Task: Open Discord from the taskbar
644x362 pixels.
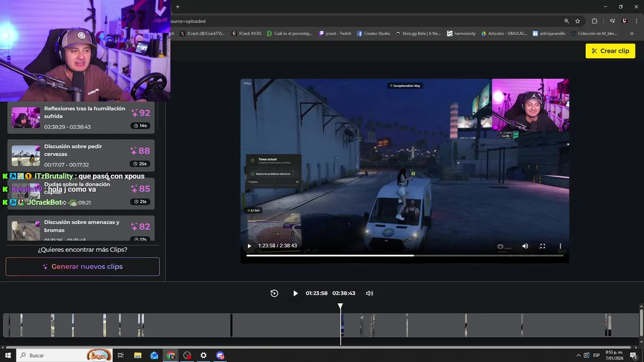Action: 220,355
